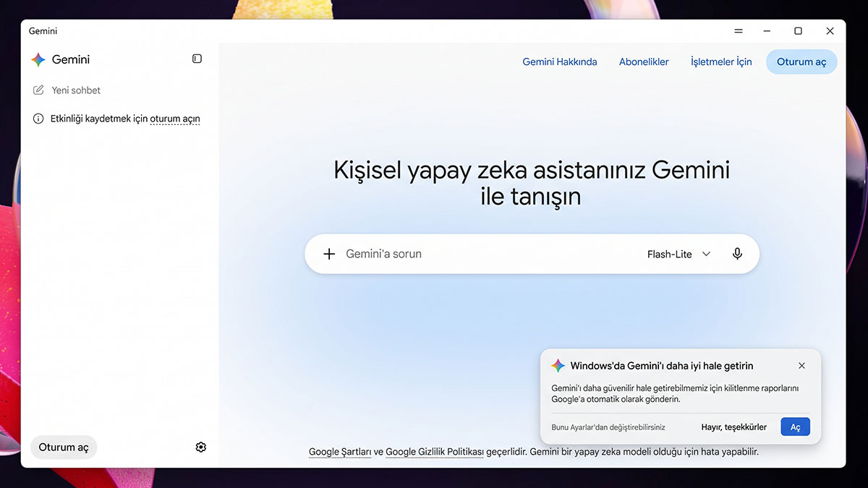868x488 pixels.
Task: Go to Abonelikler page
Action: [644, 62]
